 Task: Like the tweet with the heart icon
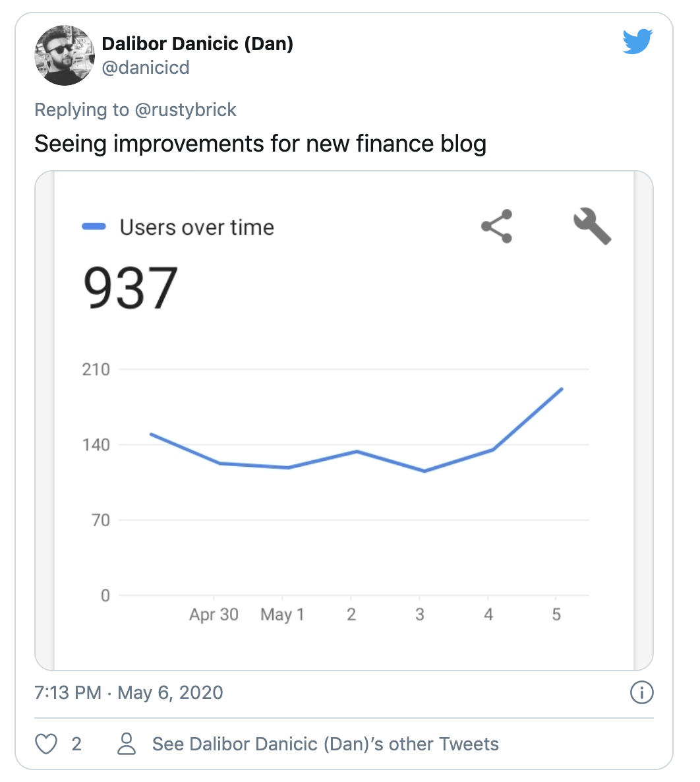point(46,744)
